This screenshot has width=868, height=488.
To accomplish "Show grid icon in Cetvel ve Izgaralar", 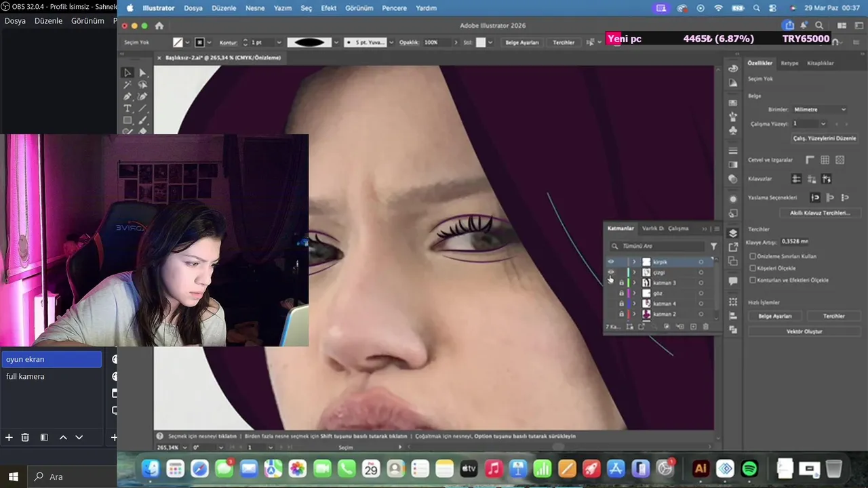I will 825,160.
